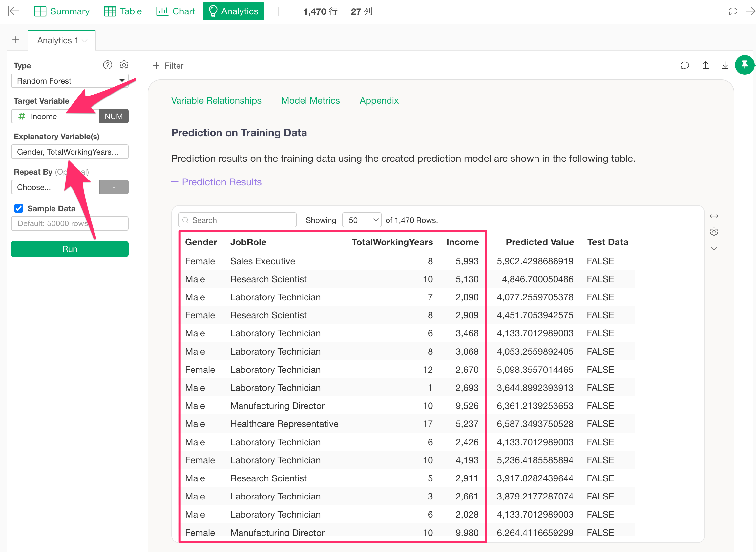Click the back-to-start arrow icon in the header

(x=14, y=11)
